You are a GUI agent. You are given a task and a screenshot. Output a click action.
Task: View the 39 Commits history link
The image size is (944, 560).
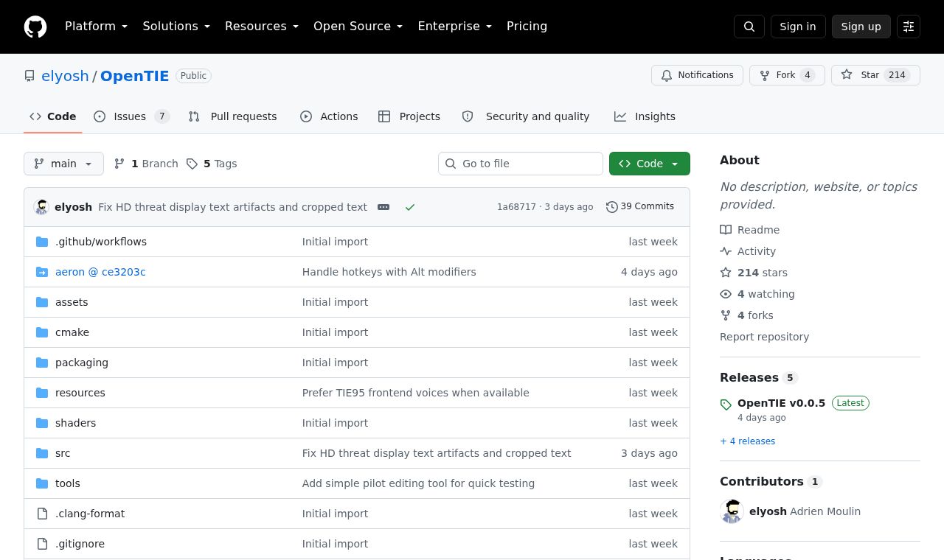tap(640, 206)
